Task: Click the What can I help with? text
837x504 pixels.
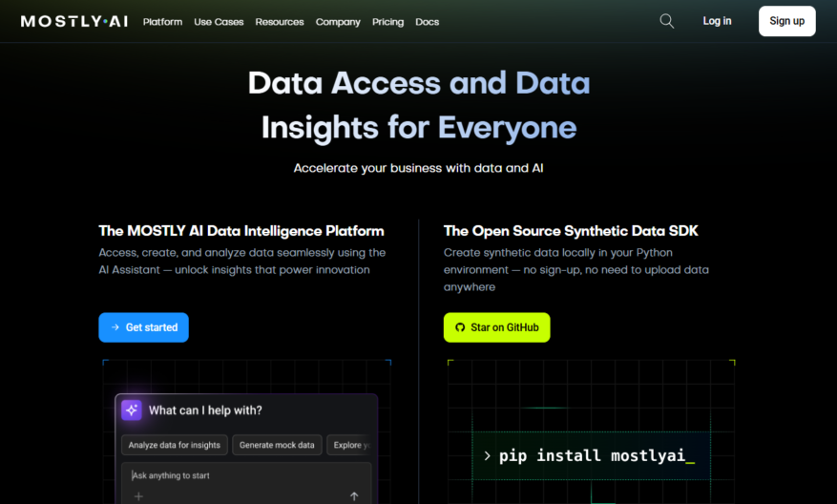Action: tap(205, 410)
